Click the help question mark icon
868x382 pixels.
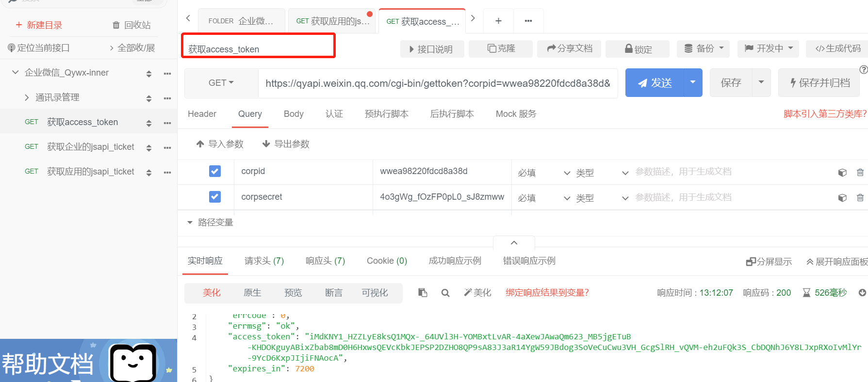click(x=864, y=69)
